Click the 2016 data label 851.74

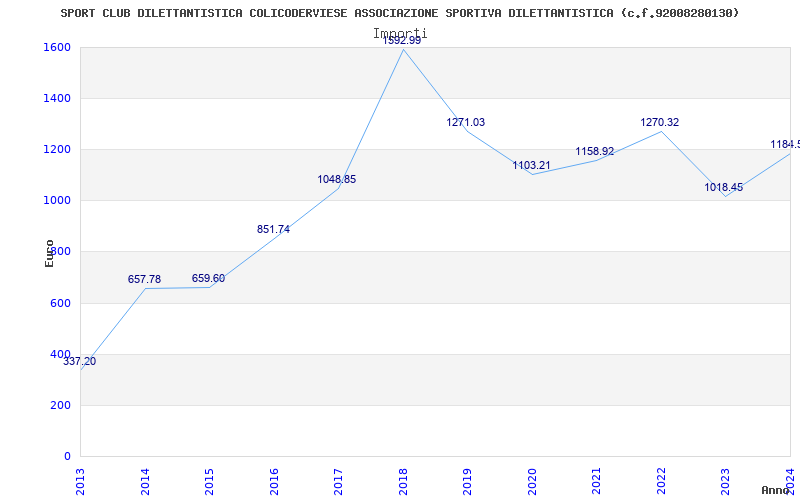coord(273,229)
